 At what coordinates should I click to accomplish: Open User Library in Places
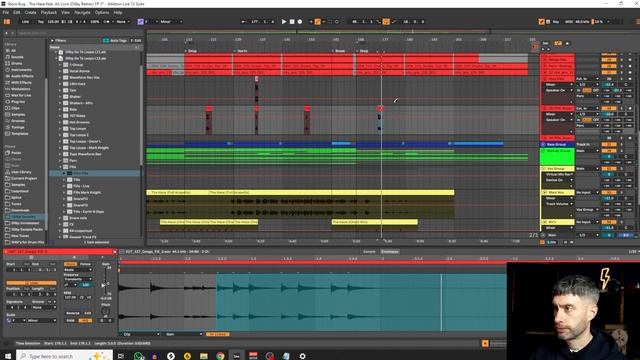21,172
